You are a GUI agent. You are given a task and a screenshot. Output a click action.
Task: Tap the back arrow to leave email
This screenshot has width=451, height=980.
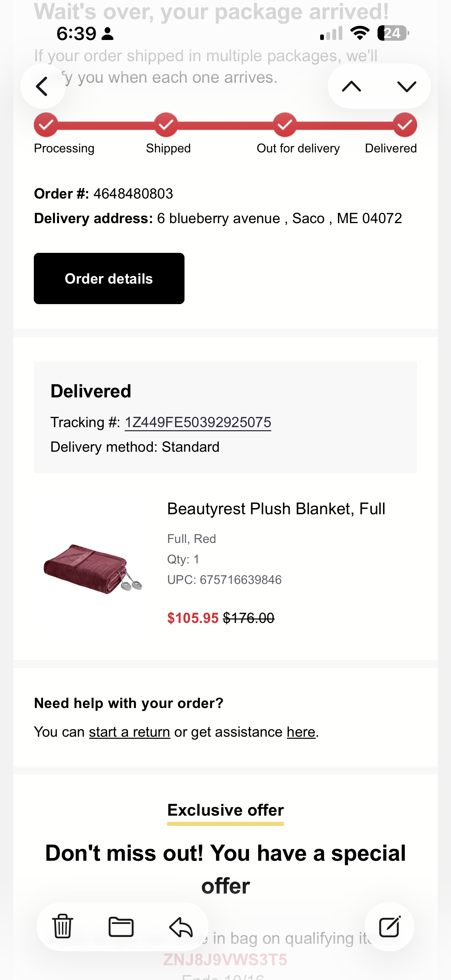tap(43, 86)
